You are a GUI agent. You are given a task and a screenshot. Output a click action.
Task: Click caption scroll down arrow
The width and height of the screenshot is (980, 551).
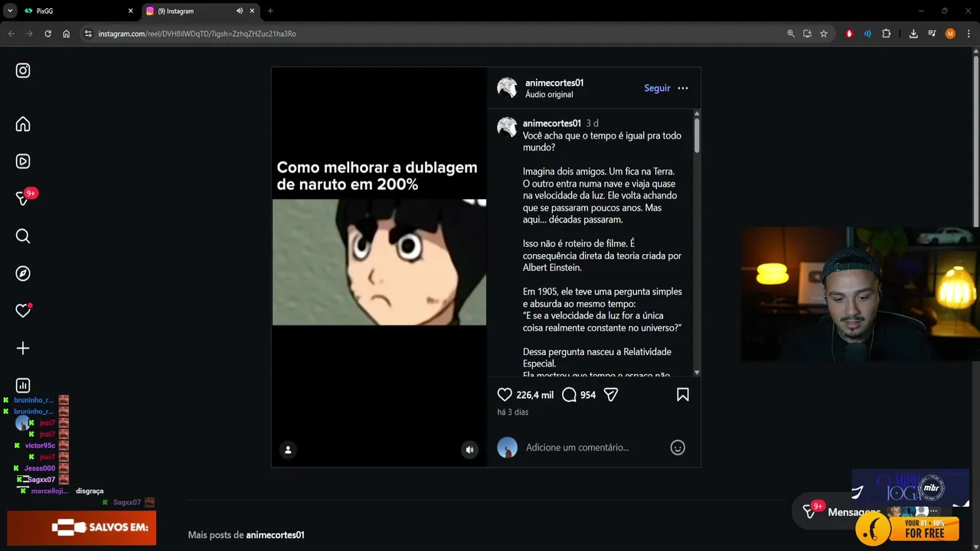click(x=697, y=373)
